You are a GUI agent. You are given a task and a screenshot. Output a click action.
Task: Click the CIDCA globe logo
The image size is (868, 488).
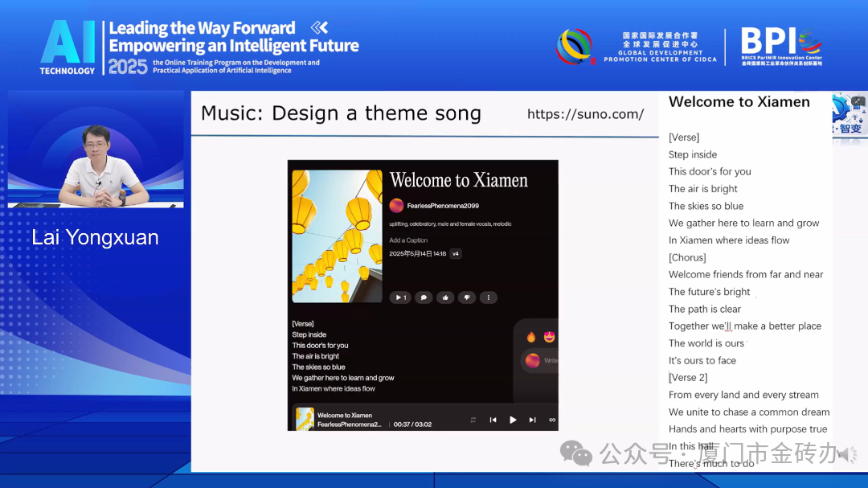575,47
